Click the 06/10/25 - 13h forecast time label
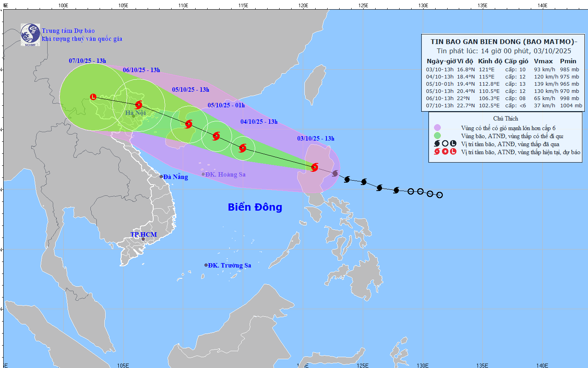Viewport: 588px width, 368px height. (x=141, y=70)
